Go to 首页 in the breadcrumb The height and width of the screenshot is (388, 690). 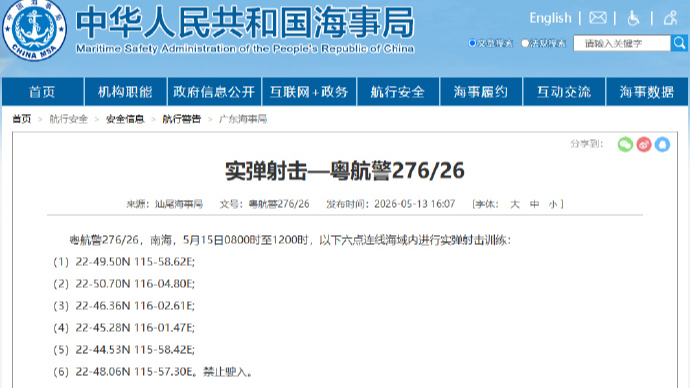tap(22, 119)
